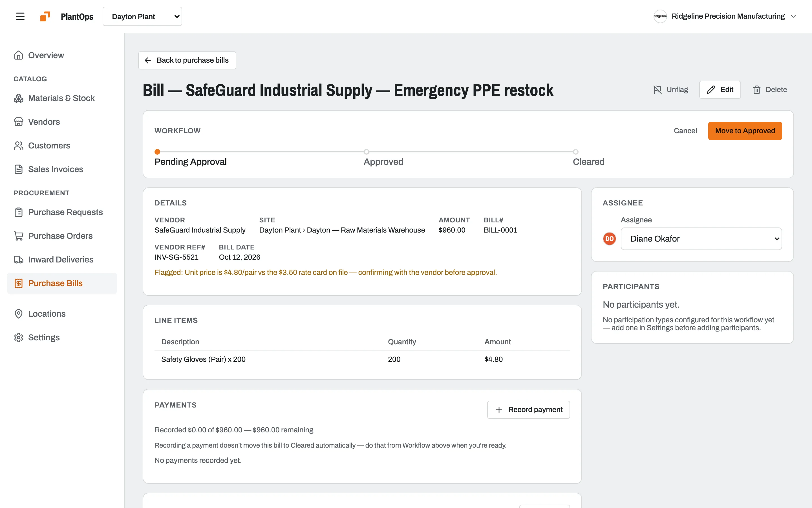The width and height of the screenshot is (812, 508).
Task: Open the Customers page
Action: pyautogui.click(x=62, y=145)
